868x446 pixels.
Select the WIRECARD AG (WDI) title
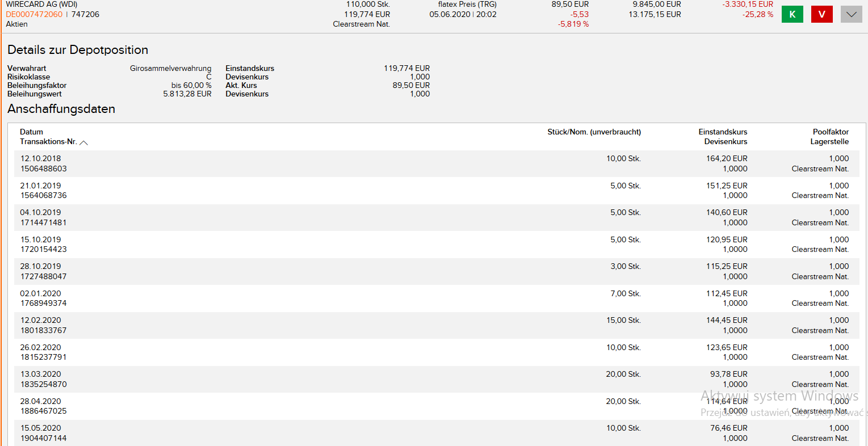pyautogui.click(x=41, y=5)
